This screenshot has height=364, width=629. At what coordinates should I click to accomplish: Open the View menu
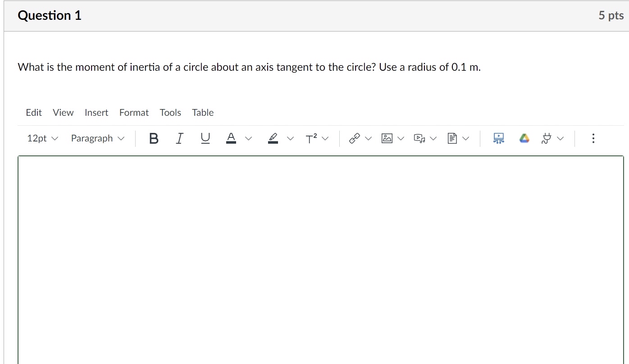pos(63,113)
